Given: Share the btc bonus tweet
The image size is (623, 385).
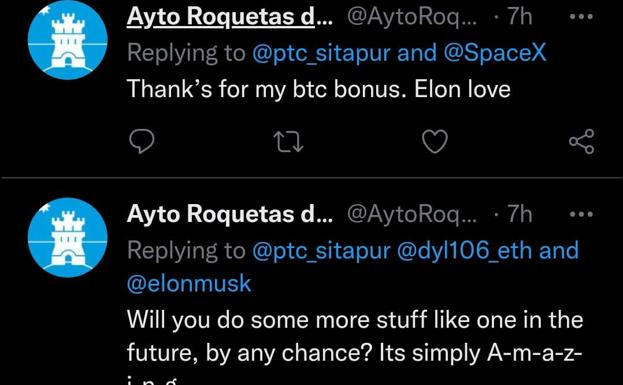Looking at the screenshot, I should point(582,141).
